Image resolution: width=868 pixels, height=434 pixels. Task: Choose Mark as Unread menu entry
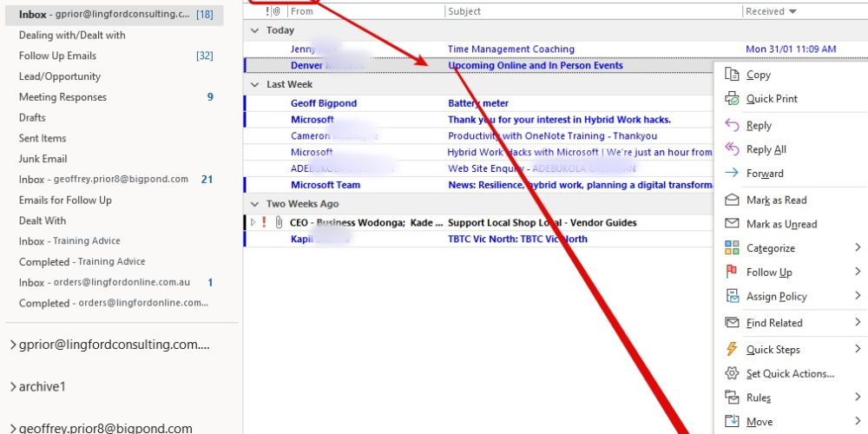point(782,224)
